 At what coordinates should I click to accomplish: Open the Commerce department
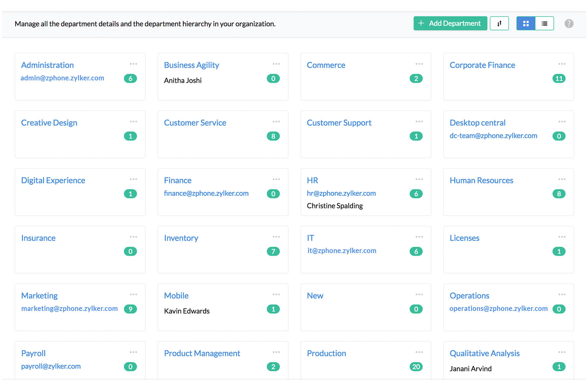(x=326, y=65)
